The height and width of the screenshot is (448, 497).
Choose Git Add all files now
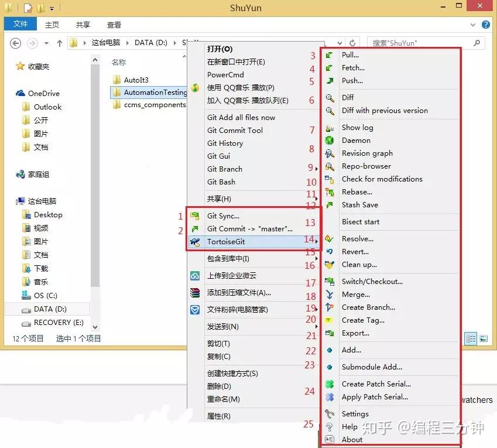(241, 118)
